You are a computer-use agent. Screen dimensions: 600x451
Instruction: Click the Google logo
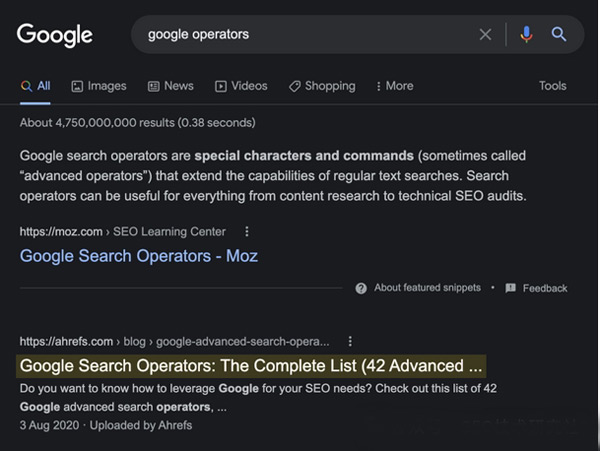55,35
